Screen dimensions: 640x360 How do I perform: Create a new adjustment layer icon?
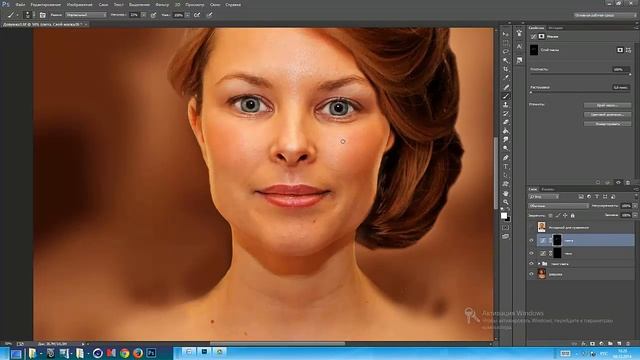601,344
